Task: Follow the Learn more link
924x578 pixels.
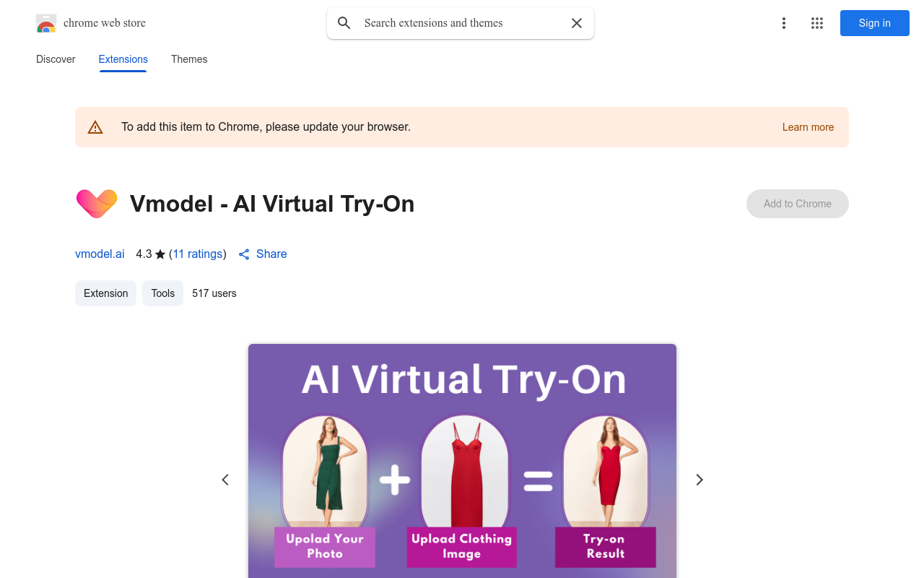Action: [x=808, y=127]
